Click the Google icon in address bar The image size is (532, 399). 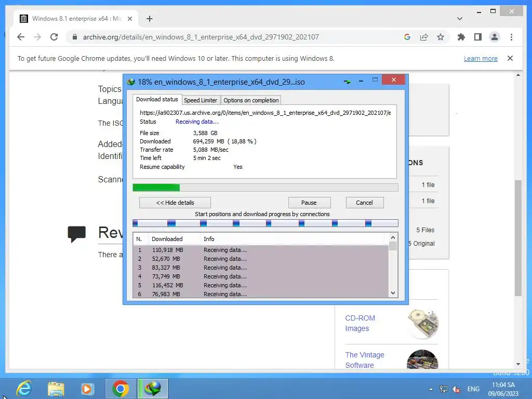tap(407, 37)
